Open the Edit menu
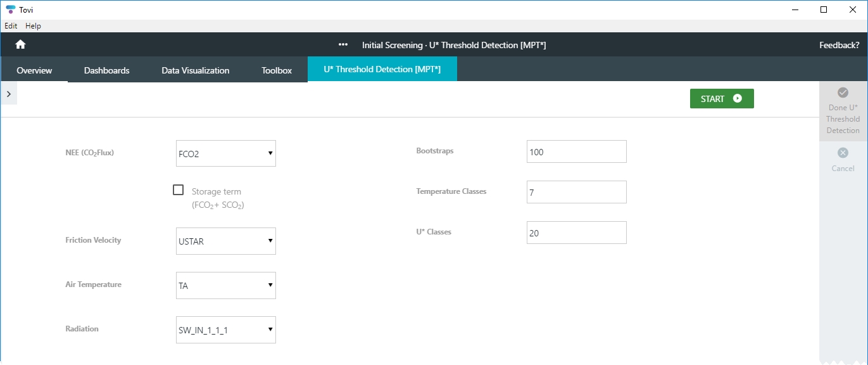 [x=11, y=26]
